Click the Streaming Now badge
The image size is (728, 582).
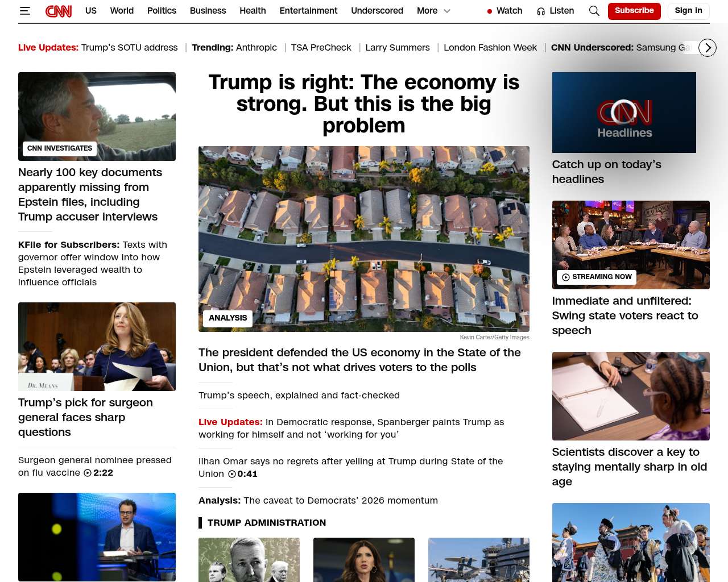click(x=597, y=277)
